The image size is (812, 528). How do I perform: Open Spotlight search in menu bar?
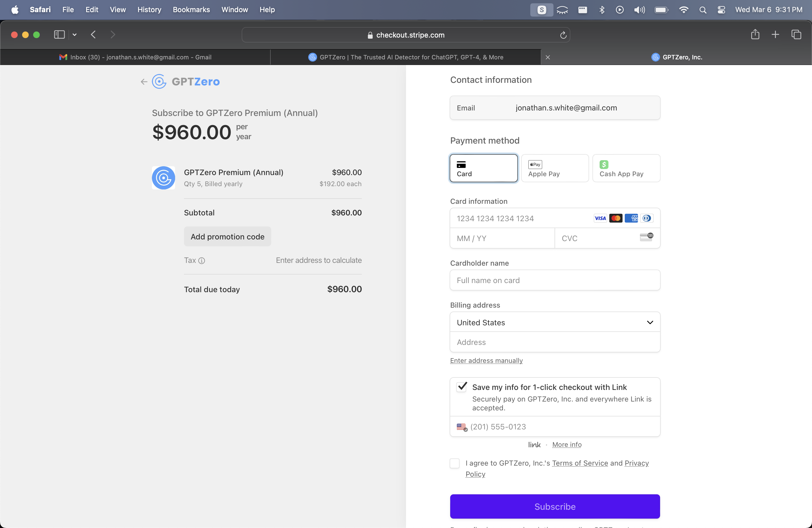tap(702, 10)
